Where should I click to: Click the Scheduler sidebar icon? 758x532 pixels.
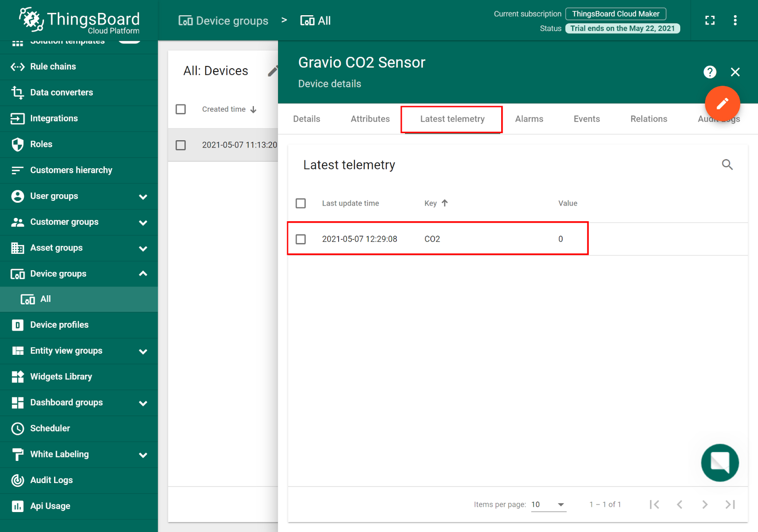(17, 428)
